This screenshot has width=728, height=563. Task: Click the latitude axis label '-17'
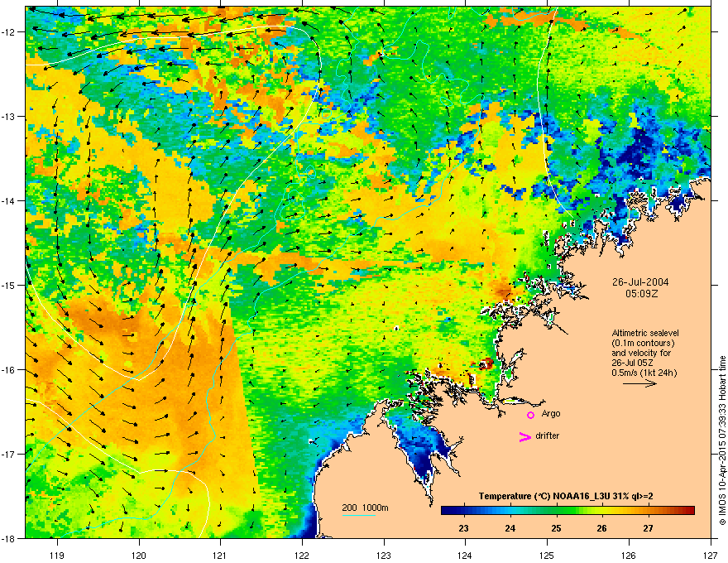tap(8, 454)
